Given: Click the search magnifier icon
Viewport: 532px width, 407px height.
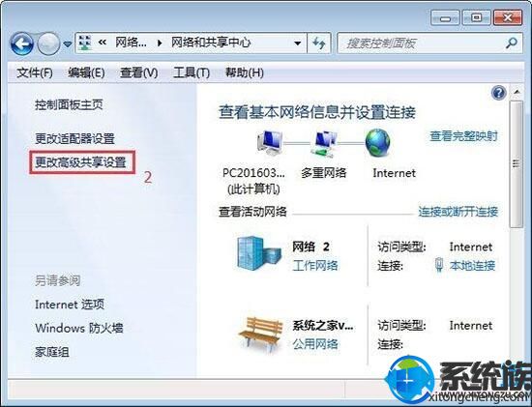Looking at the screenshot, I should 512,43.
